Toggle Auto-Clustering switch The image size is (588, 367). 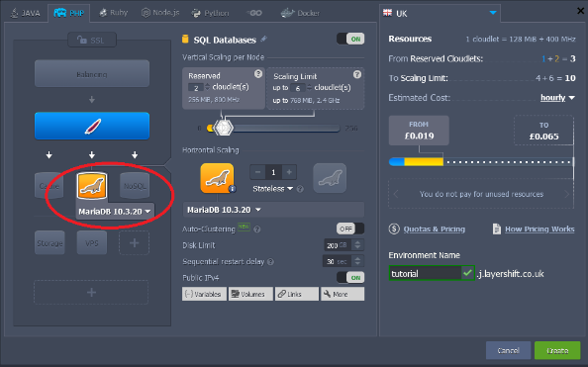[x=350, y=229]
